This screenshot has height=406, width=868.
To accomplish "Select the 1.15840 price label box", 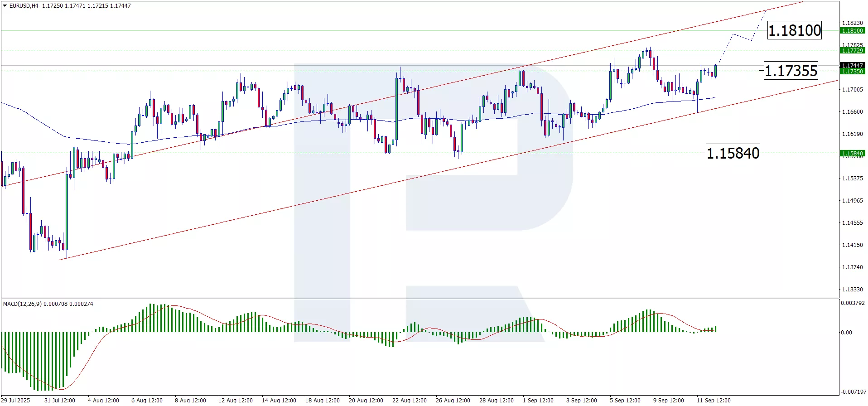I will coord(733,153).
